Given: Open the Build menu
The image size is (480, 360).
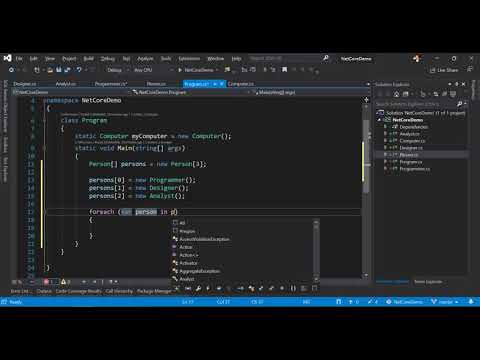Looking at the screenshot, I should tap(88, 59).
